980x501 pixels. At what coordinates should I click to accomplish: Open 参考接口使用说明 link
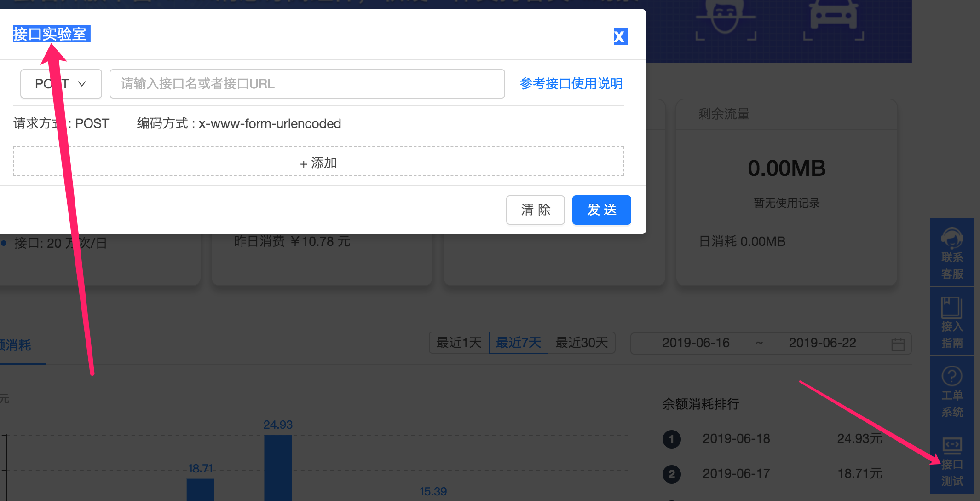[571, 84]
